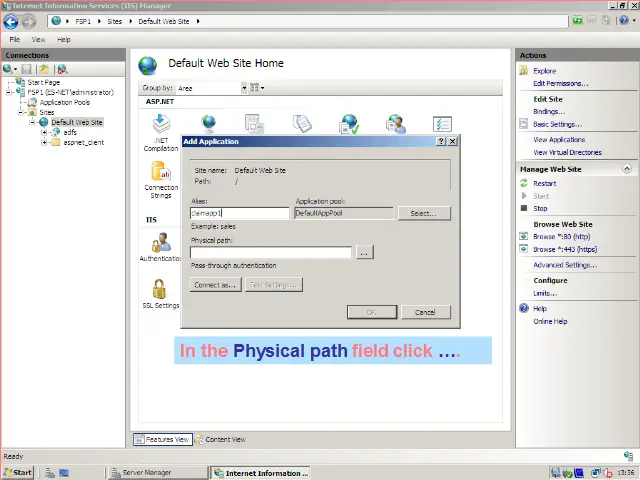The width and height of the screenshot is (640, 480).
Task: Click the Forward navigation arrow
Action: tap(29, 22)
